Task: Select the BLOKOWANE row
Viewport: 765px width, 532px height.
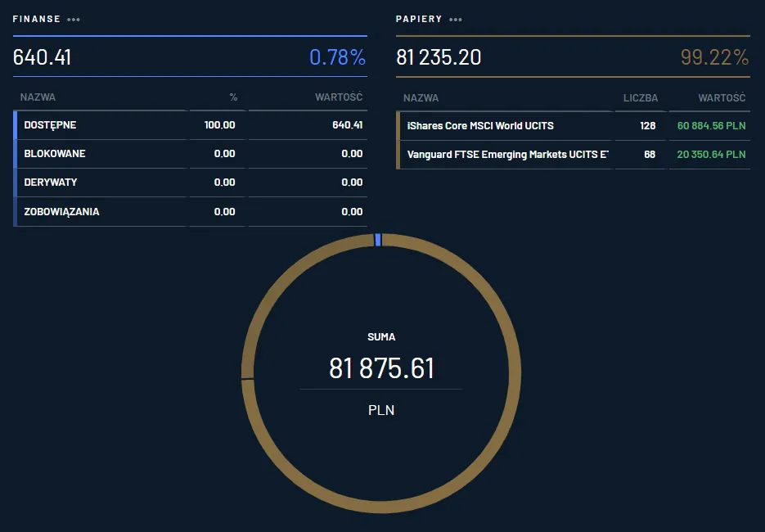Action: [55, 154]
